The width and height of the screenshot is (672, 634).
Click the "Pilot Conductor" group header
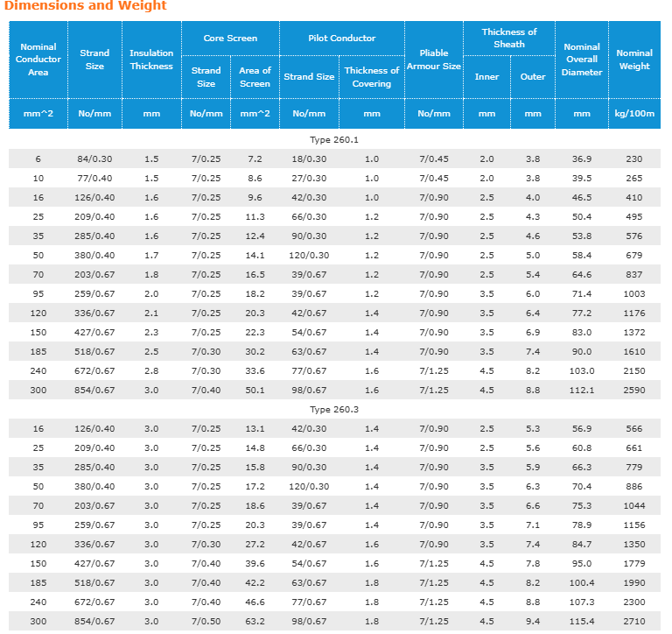(341, 39)
